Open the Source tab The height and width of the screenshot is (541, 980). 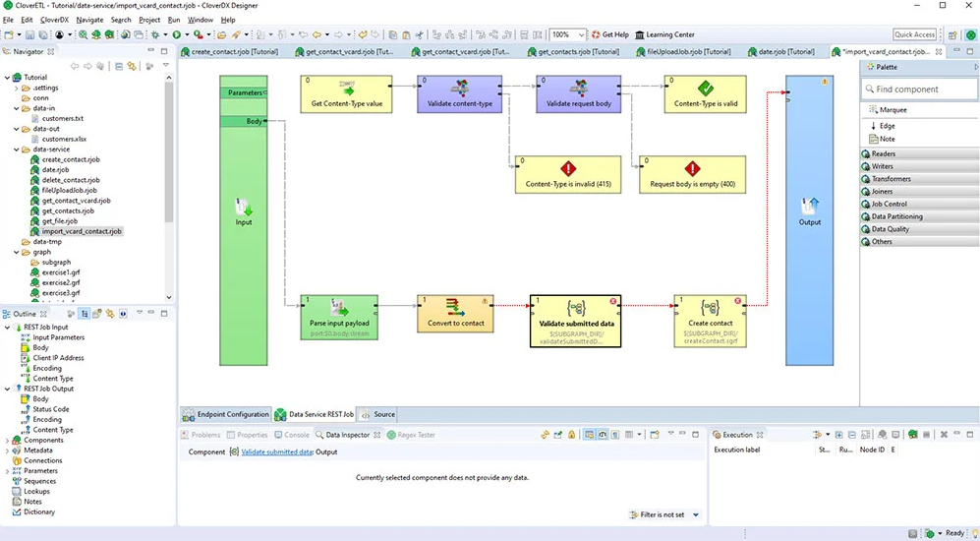click(378, 414)
